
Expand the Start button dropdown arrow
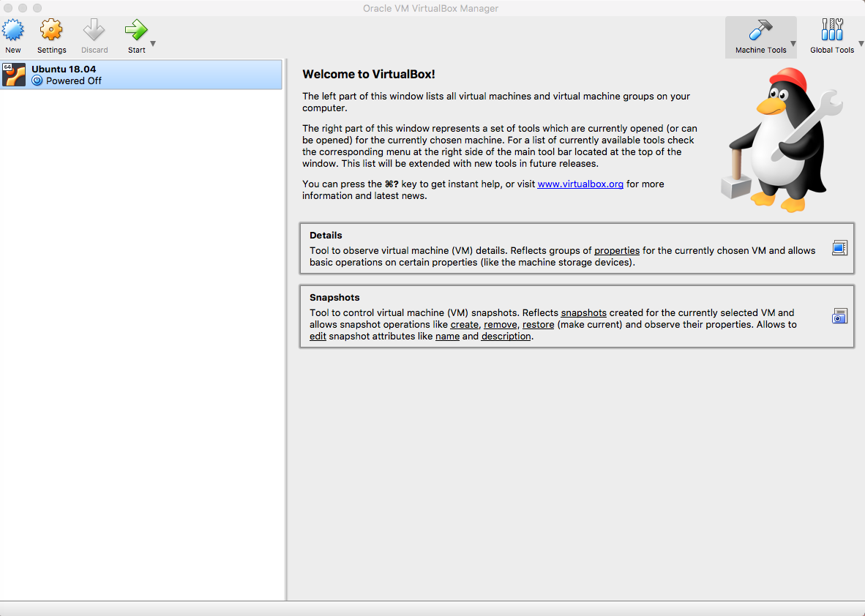153,44
